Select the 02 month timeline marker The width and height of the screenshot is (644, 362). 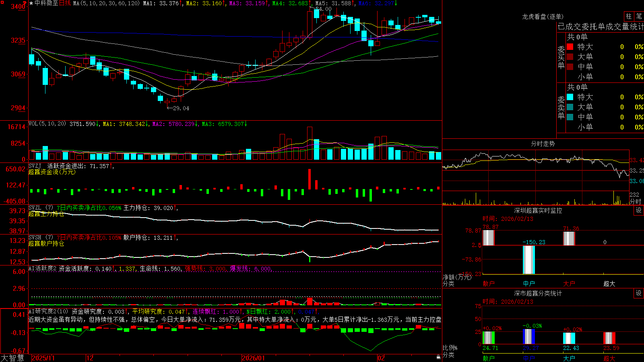tap(381, 358)
